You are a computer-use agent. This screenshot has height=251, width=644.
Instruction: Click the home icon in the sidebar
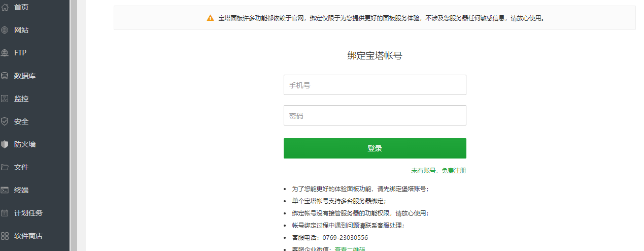[x=5, y=7]
